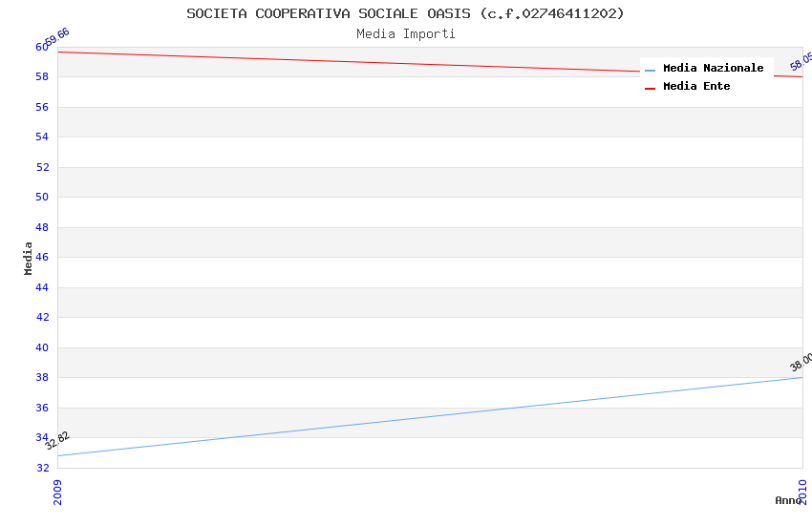Click the y-axis tick label 56
The image size is (812, 525).
42,107
